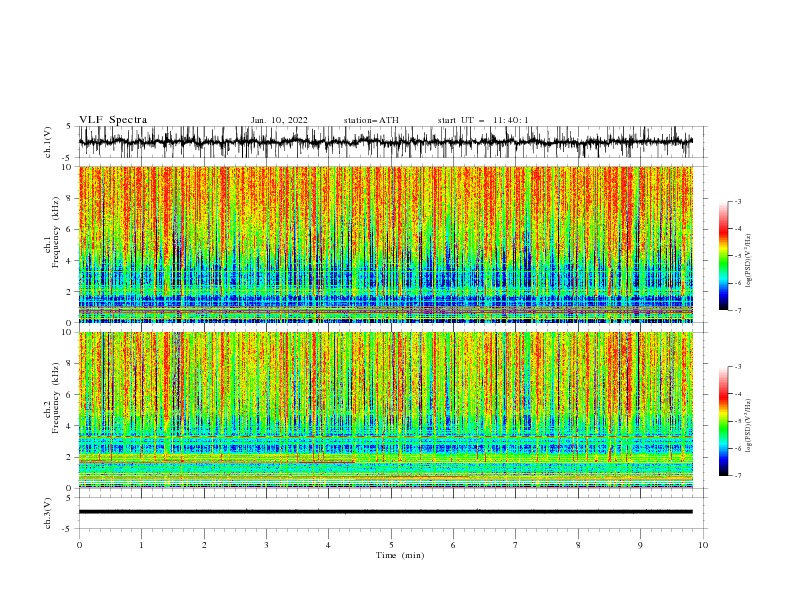
Task: Select the "Jan. 10, 2022" date text
Action: [279, 120]
